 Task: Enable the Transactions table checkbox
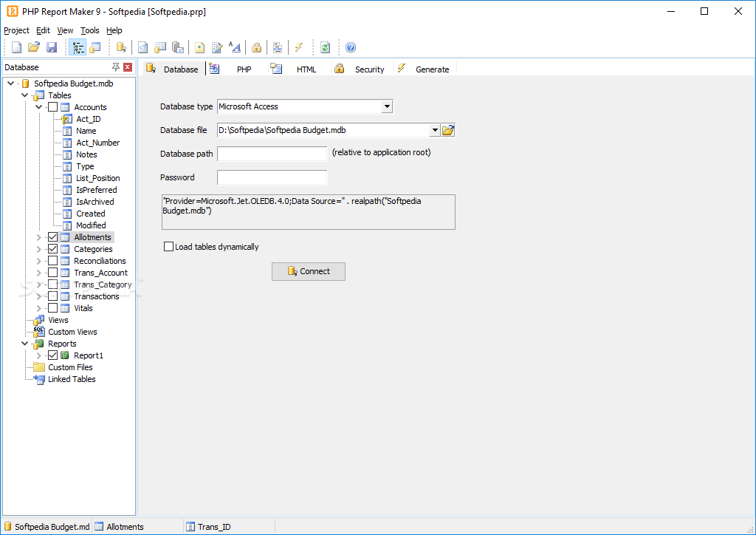[54, 296]
